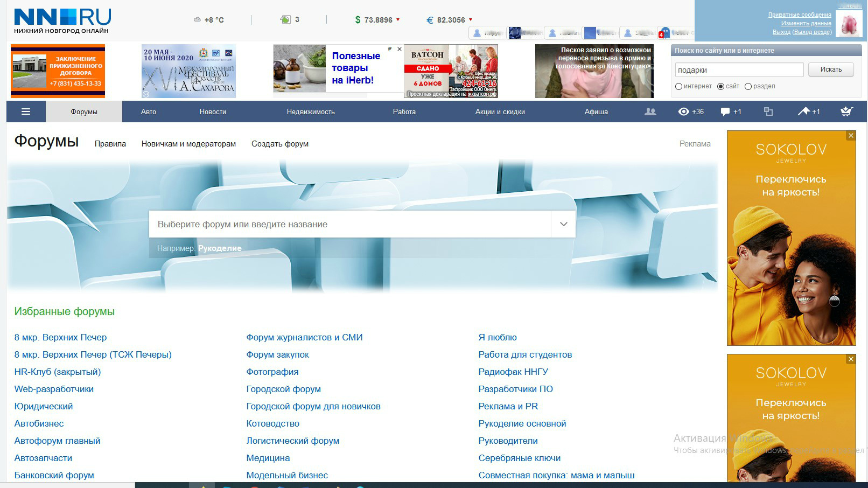
Task: Open 'Новичкам и модераторам' link
Action: pos(188,144)
